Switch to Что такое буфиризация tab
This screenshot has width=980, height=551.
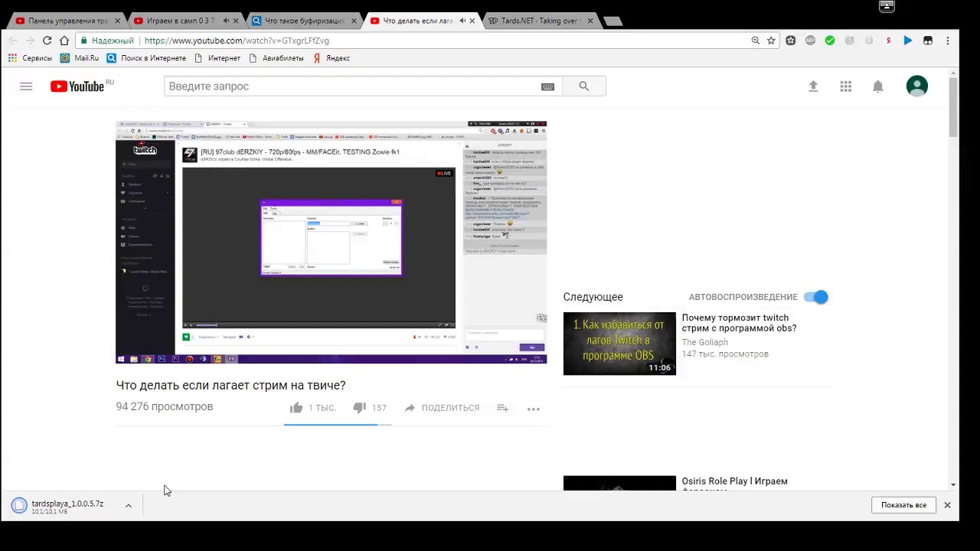[304, 21]
